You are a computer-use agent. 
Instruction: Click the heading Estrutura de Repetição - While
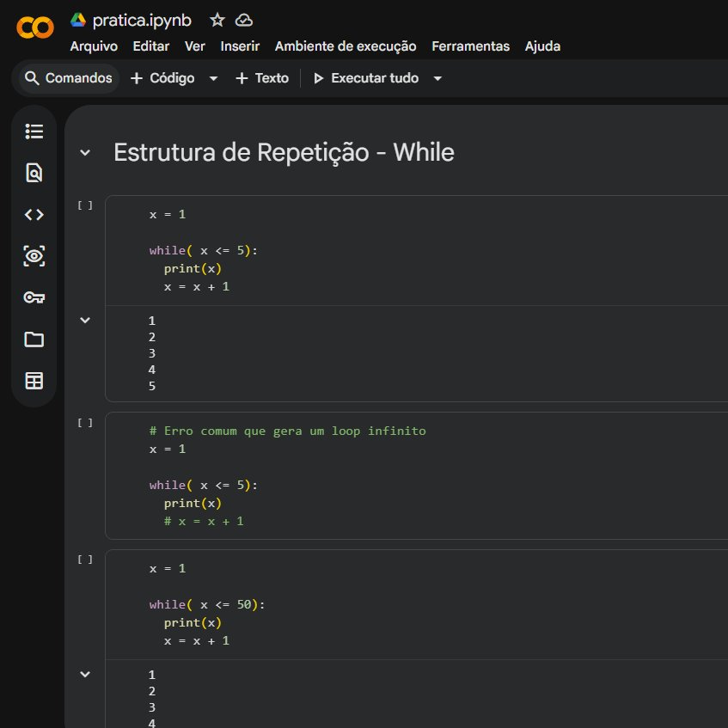click(x=284, y=152)
